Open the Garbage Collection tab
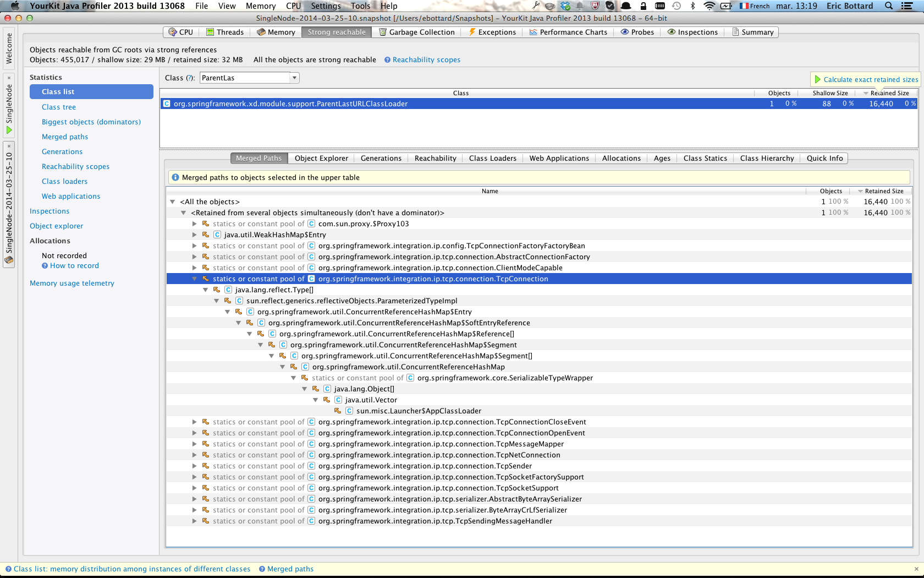This screenshot has width=924, height=578. pos(417,32)
